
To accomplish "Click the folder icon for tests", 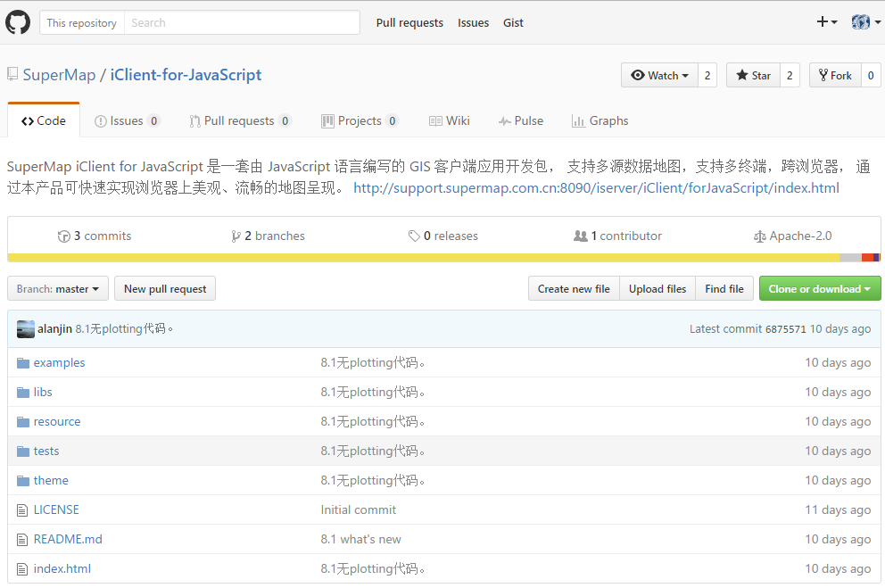I will click(x=23, y=451).
